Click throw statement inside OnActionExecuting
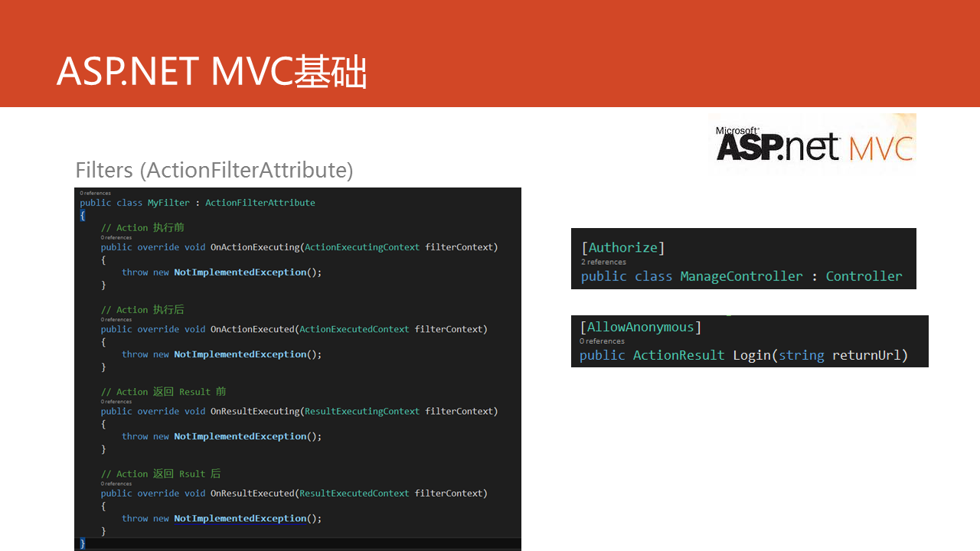Screen dimensions: 980x551 coord(222,272)
